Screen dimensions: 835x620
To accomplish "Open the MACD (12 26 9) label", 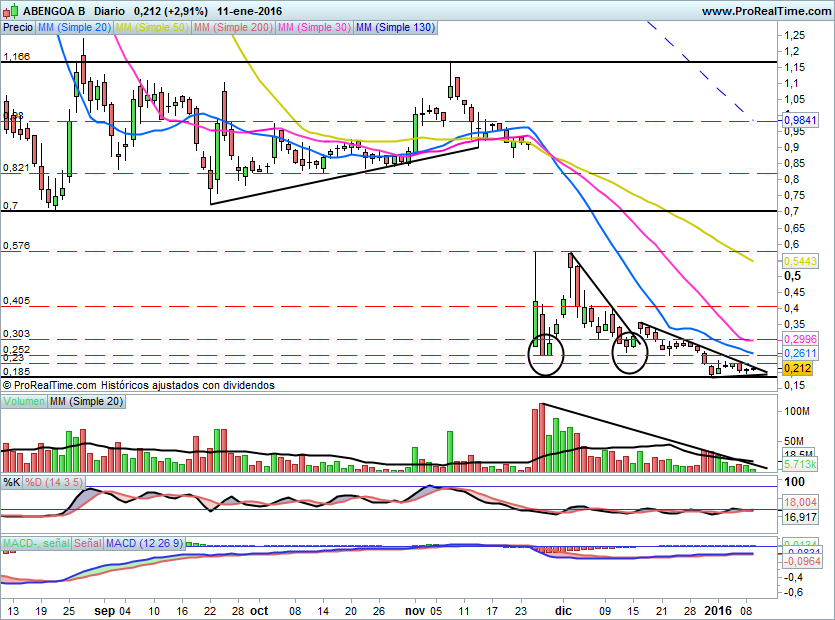I will coord(144,543).
